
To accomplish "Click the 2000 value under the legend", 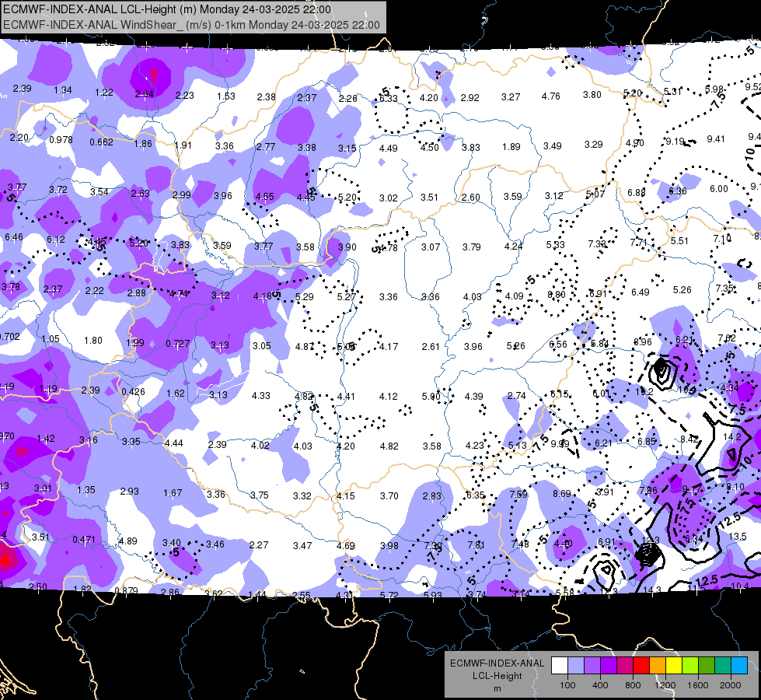I will (x=731, y=685).
